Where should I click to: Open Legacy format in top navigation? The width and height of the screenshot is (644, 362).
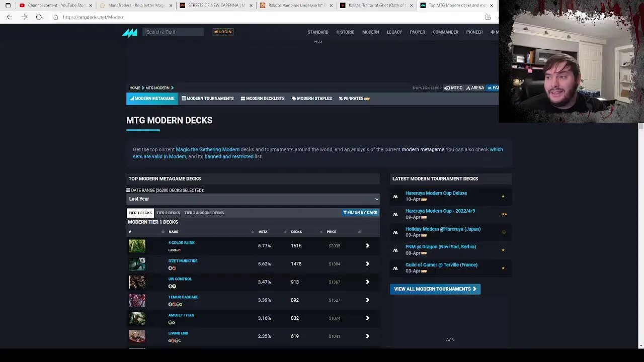click(x=394, y=32)
